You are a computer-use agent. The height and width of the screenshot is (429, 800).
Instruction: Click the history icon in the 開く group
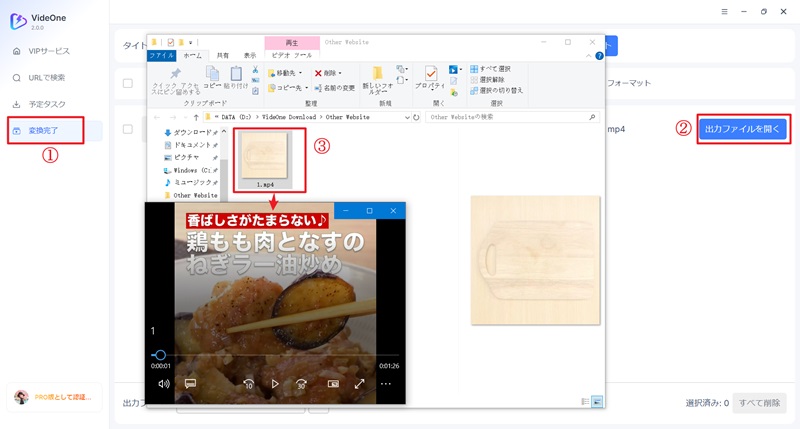454,92
